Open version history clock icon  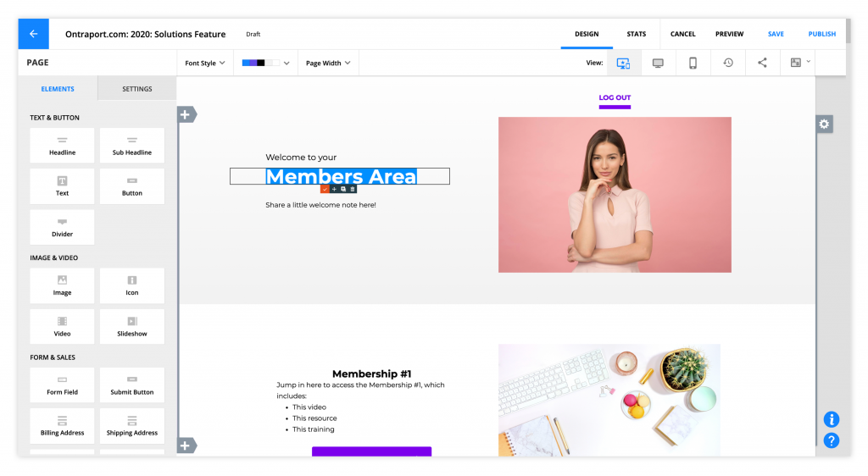(x=727, y=63)
